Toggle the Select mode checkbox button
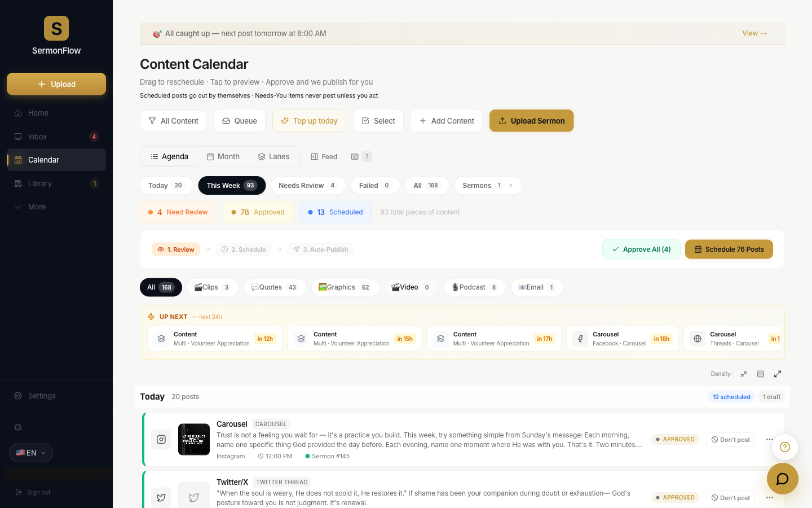812x508 pixels. tap(378, 121)
